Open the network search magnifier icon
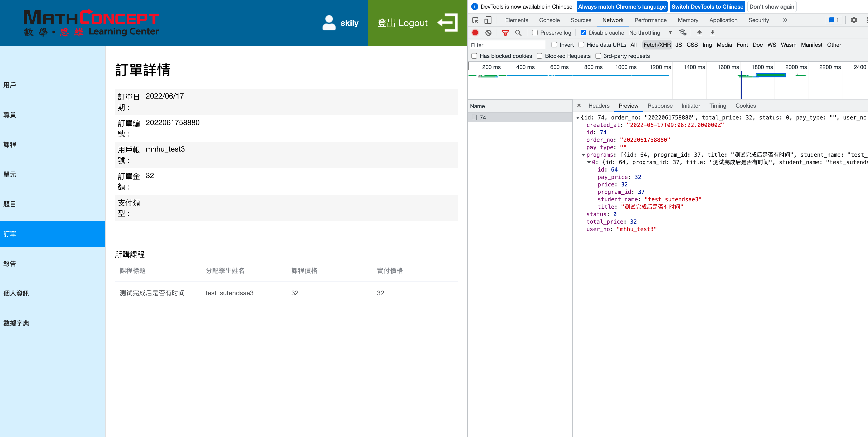Viewport: 868px width, 437px height. click(518, 33)
